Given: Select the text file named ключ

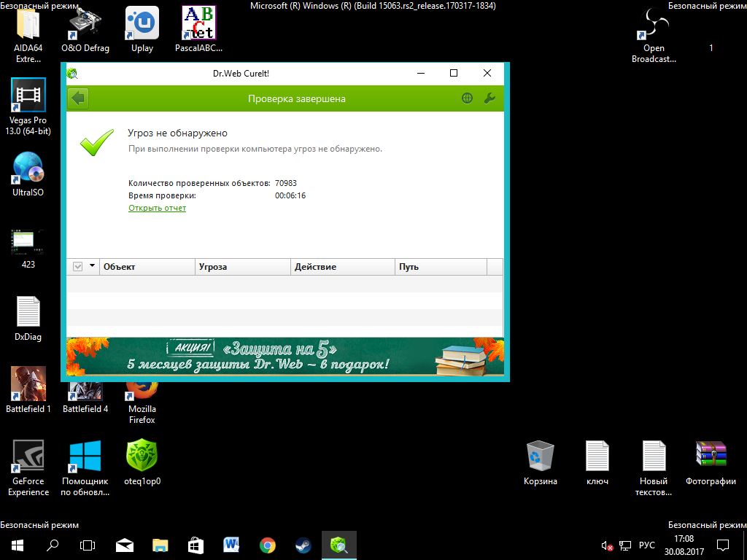Looking at the screenshot, I should (597, 462).
